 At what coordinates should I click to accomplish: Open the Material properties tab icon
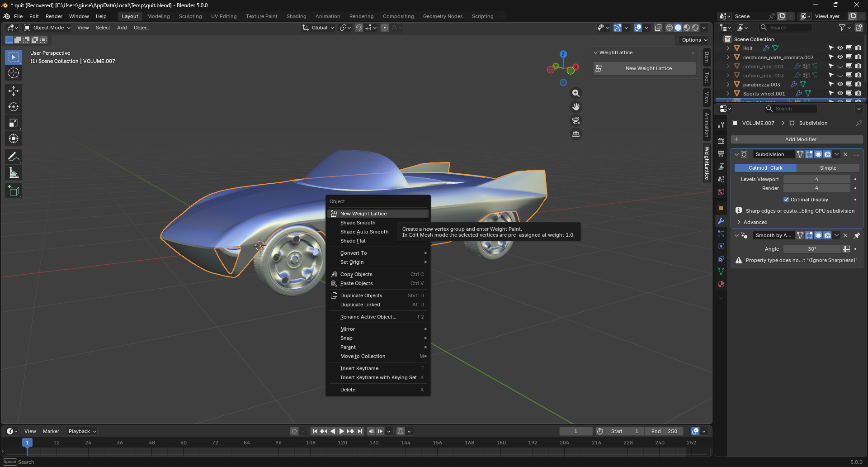coord(721,284)
